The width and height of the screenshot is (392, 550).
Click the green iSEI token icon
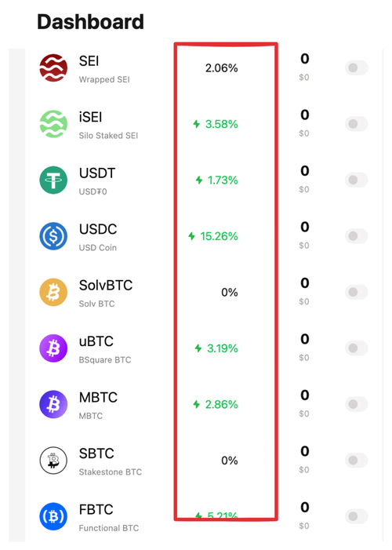(53, 124)
